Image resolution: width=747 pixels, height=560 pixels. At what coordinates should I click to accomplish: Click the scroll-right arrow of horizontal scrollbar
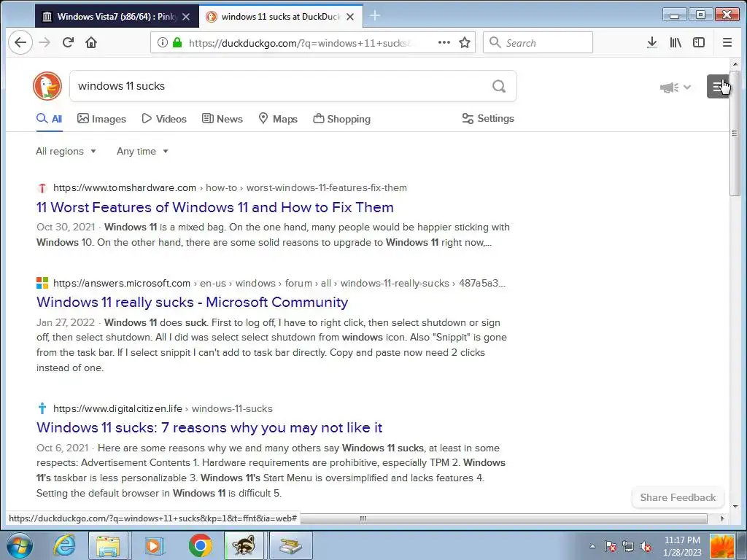pyautogui.click(x=722, y=518)
